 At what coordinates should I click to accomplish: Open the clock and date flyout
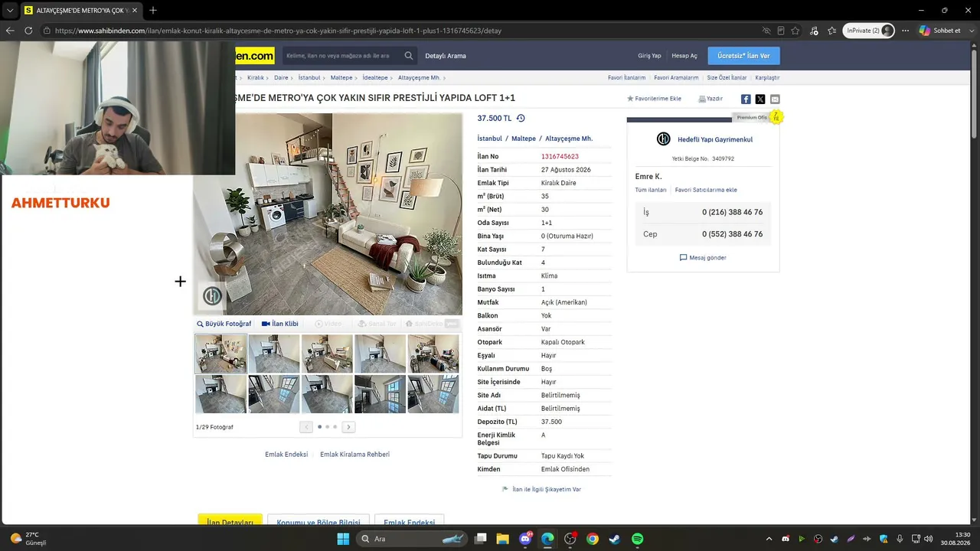click(x=955, y=539)
